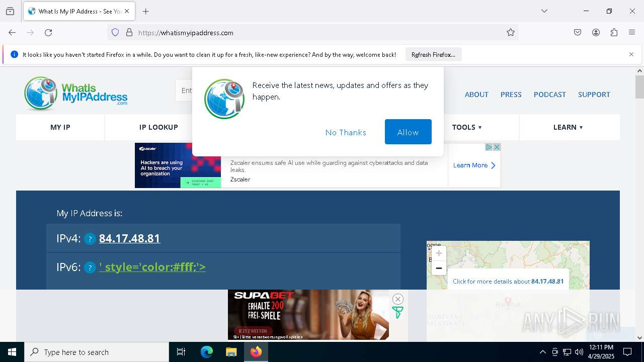Click the IPv6 help question icon
This screenshot has height=362, width=644.
(x=90, y=268)
